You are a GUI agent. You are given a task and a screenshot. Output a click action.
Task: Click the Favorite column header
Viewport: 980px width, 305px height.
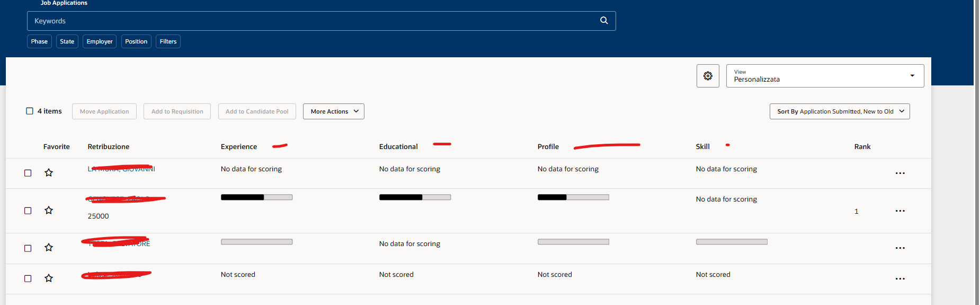tap(57, 146)
